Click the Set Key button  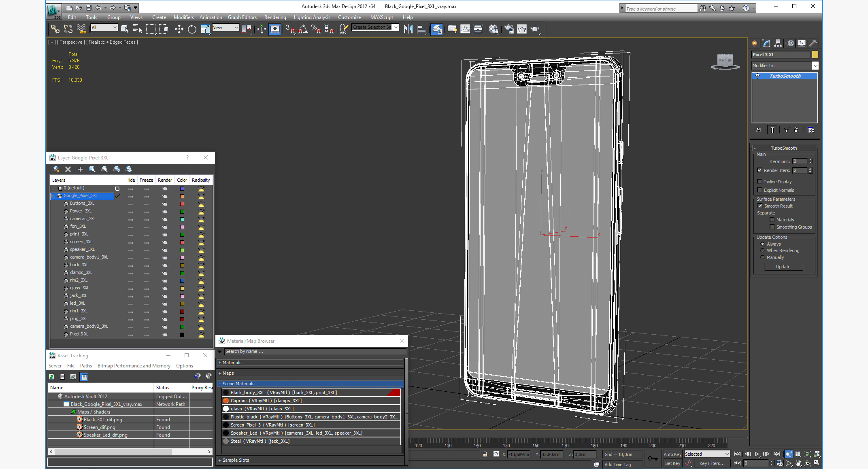pos(672,463)
